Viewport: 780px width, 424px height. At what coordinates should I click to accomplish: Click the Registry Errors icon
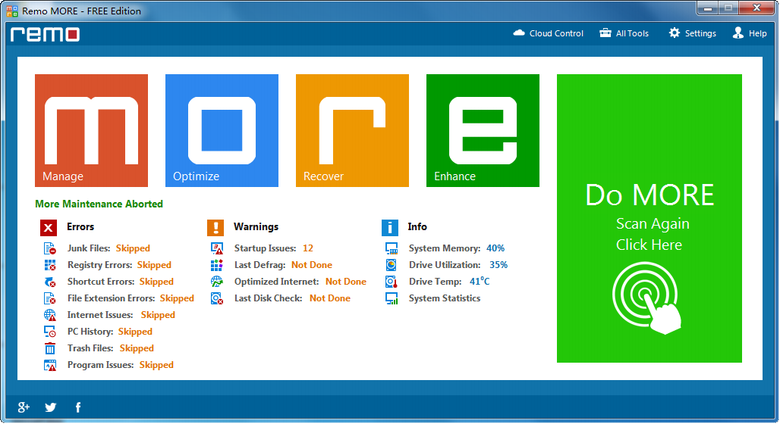point(49,265)
